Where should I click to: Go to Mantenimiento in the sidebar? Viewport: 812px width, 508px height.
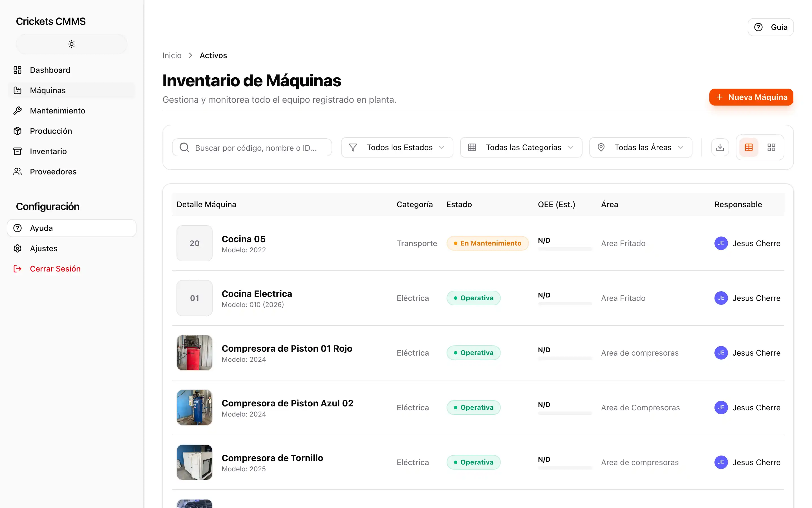point(71,111)
